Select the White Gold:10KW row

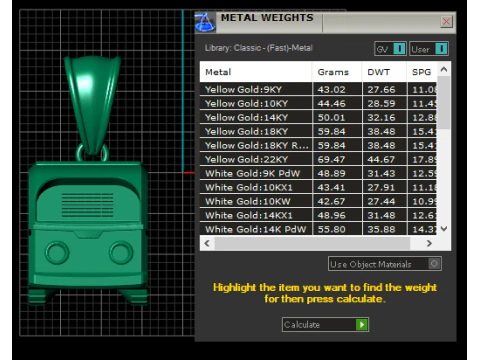(x=318, y=201)
